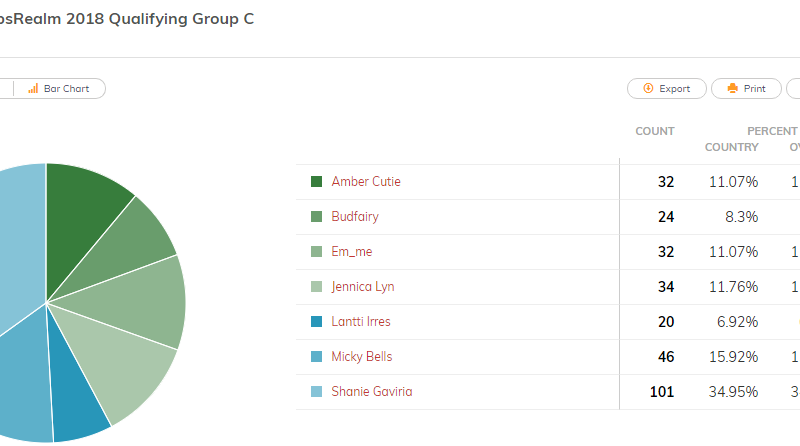Screen dimensions: 800x446
Task: Click the orange Print printer icon
Action: point(733,88)
